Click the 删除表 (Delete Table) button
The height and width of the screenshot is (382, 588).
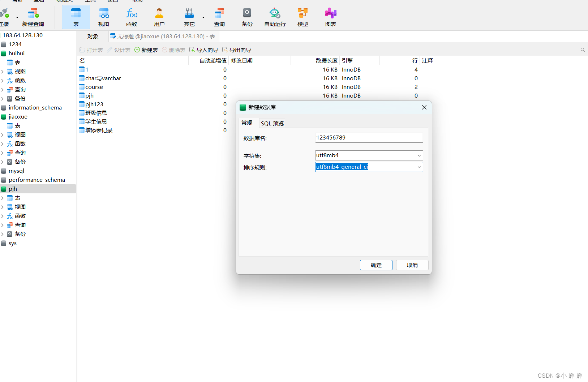174,50
